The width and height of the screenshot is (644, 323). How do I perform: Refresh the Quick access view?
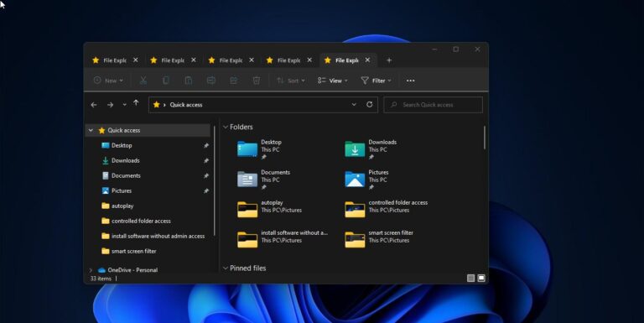tap(369, 104)
